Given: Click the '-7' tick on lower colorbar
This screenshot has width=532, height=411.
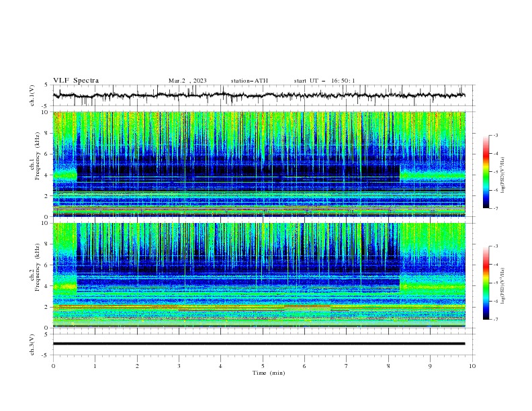Looking at the screenshot, I should pos(495,319).
